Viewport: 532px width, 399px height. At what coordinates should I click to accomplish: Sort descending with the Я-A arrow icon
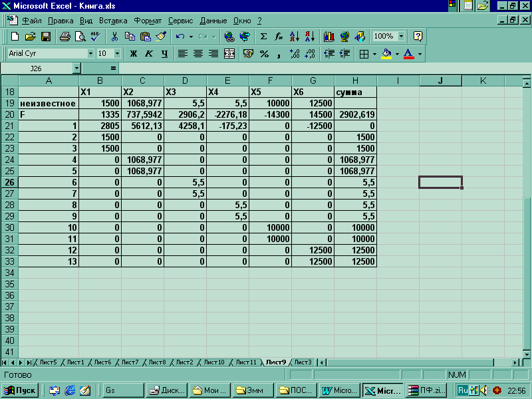coord(310,37)
